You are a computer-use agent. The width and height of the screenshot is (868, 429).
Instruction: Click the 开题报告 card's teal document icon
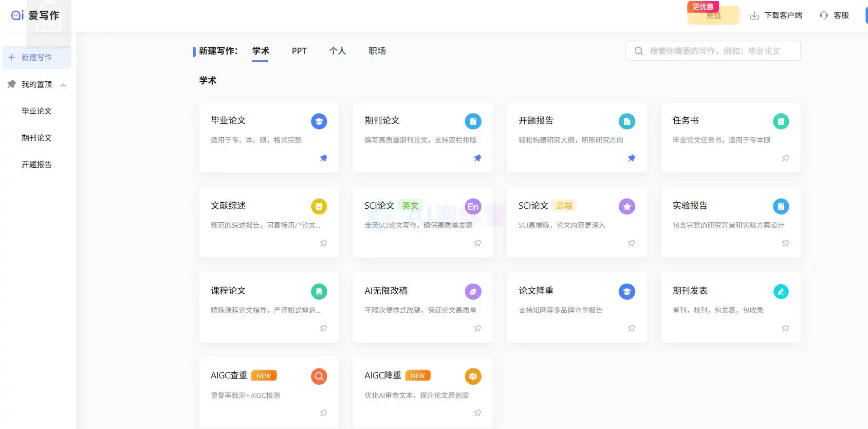[627, 121]
